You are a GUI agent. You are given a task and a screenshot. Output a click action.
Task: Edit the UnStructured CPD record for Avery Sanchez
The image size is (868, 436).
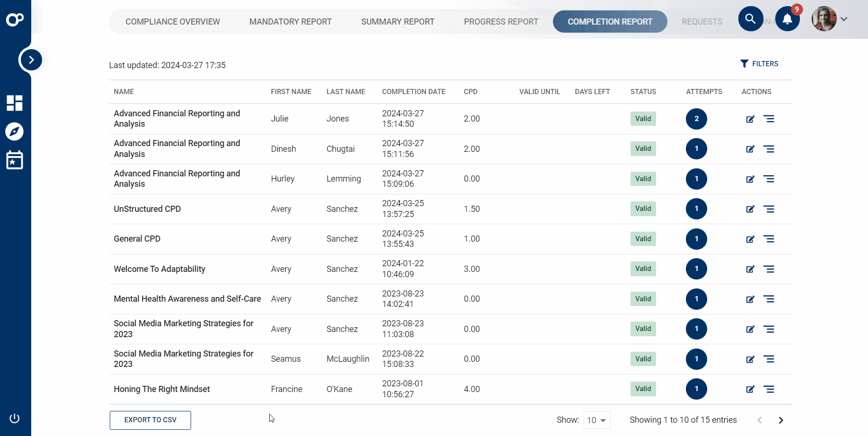750,209
